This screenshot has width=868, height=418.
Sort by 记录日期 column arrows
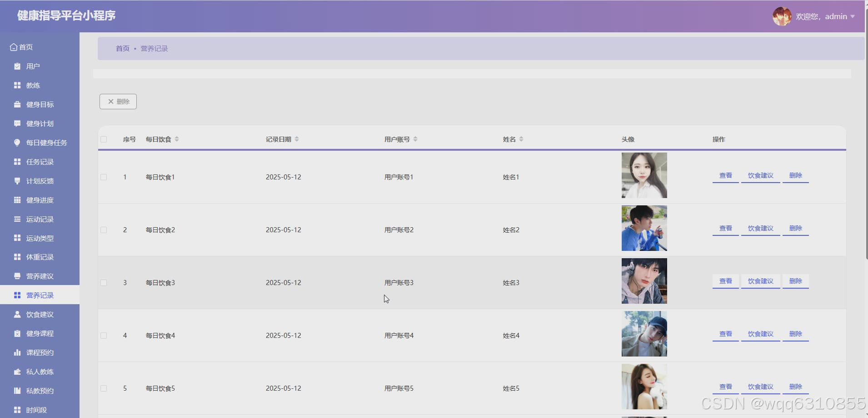(x=297, y=139)
